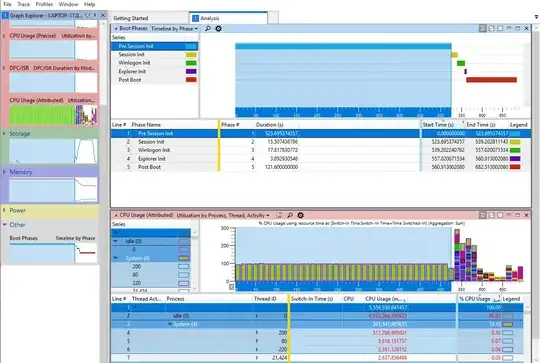Open view editor gear in Boot Phases panel
Image resolution: width=540 pixels, height=363 pixels.
click(x=218, y=29)
